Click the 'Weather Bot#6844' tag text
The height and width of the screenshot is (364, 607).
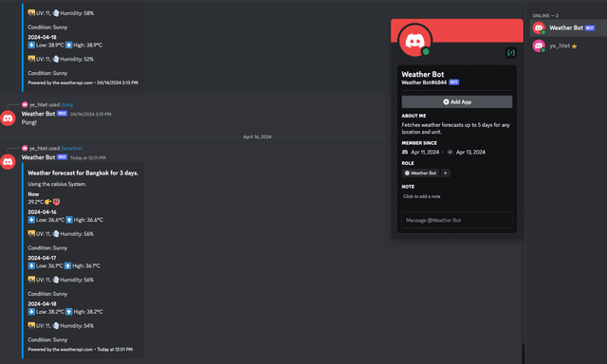[x=424, y=82]
